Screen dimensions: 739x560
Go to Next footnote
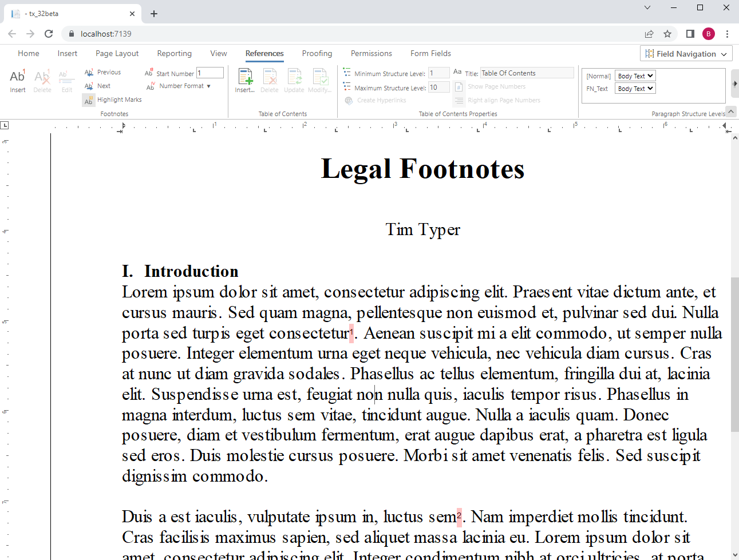tap(97, 86)
